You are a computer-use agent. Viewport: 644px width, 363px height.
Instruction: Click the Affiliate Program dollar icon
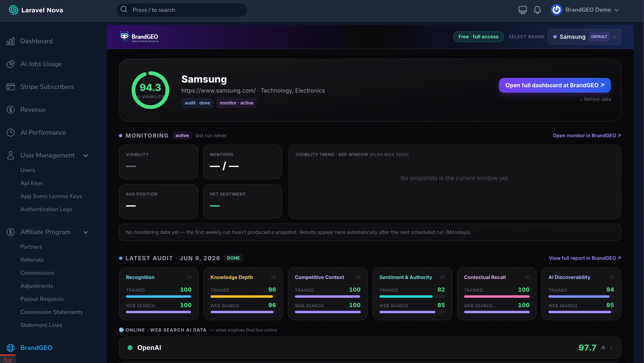[x=11, y=232]
